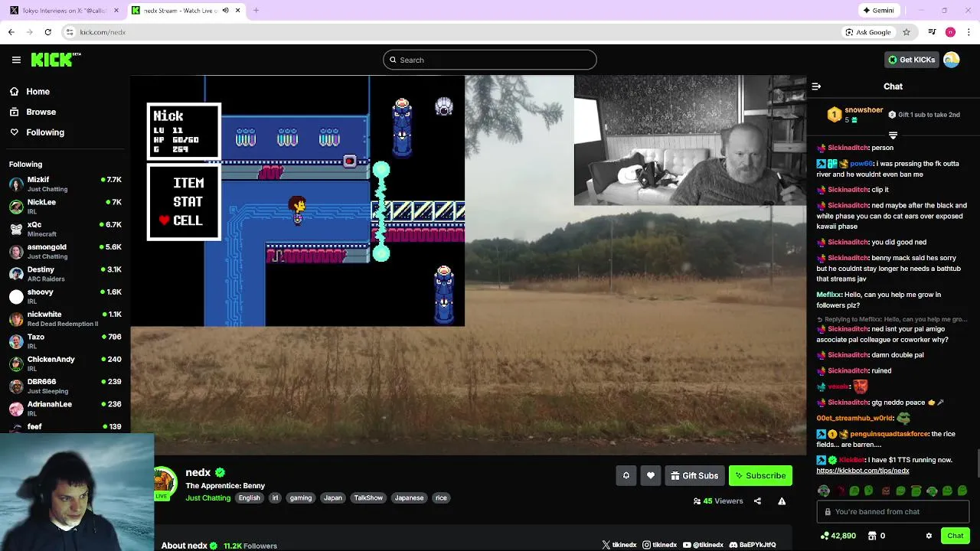Click the rice tag
980x551 pixels.
441,498
